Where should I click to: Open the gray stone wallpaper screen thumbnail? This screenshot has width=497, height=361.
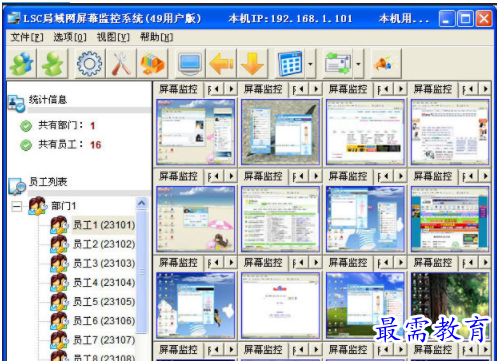[280, 132]
